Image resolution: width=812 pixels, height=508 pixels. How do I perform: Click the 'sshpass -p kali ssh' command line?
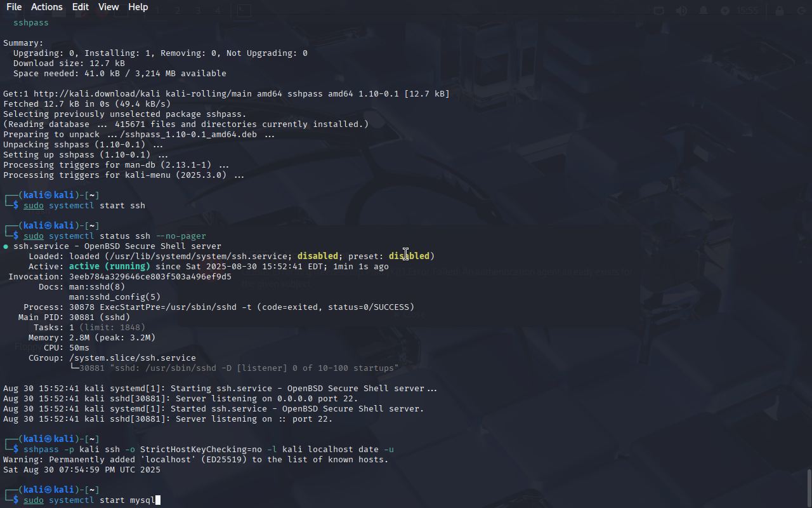pyautogui.click(x=209, y=450)
